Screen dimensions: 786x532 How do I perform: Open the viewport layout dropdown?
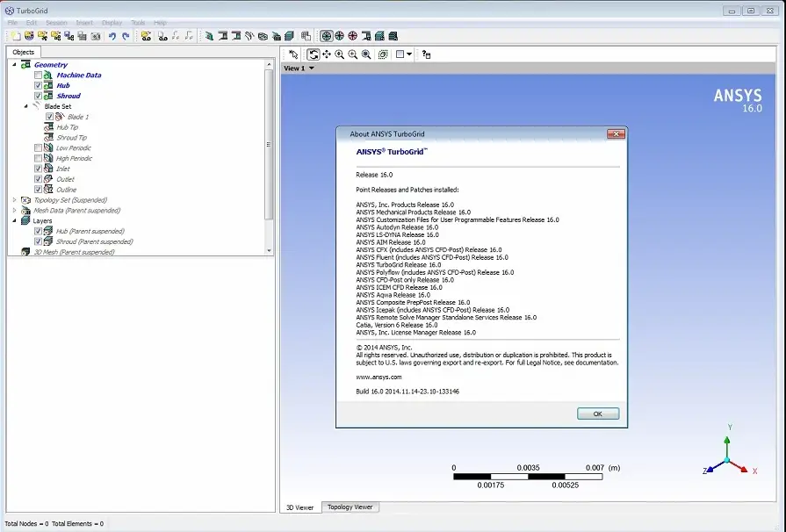pos(409,54)
